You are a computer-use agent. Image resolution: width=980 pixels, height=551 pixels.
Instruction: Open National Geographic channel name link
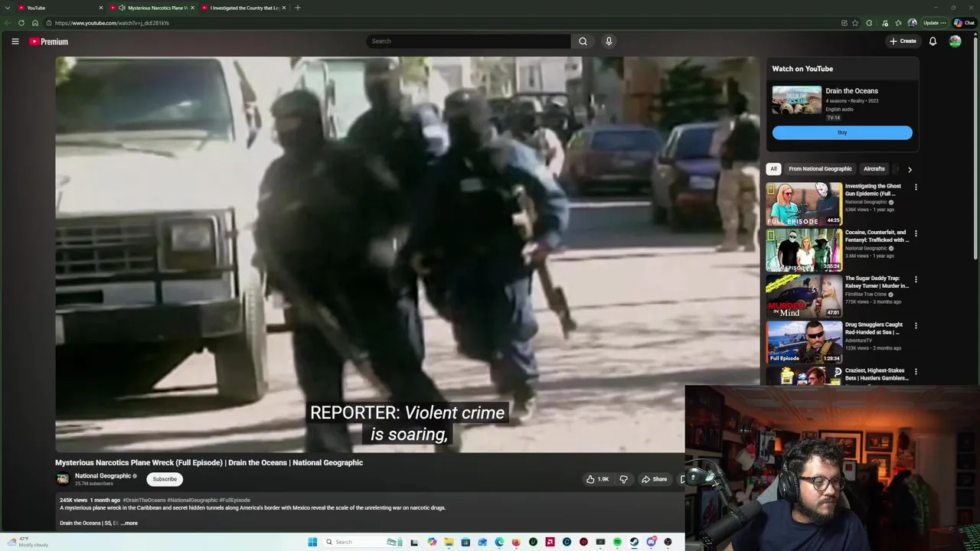[103, 476]
